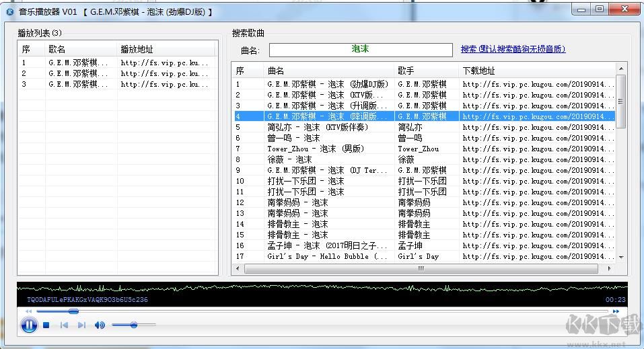Click the volume slider handle
Viewport: 644px width, 349px height.
click(134, 325)
